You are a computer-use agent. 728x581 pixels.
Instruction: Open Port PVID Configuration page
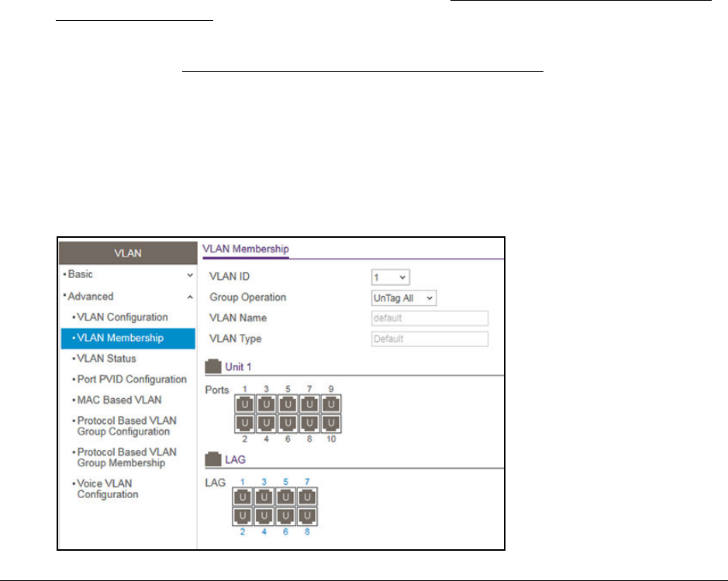point(132,380)
